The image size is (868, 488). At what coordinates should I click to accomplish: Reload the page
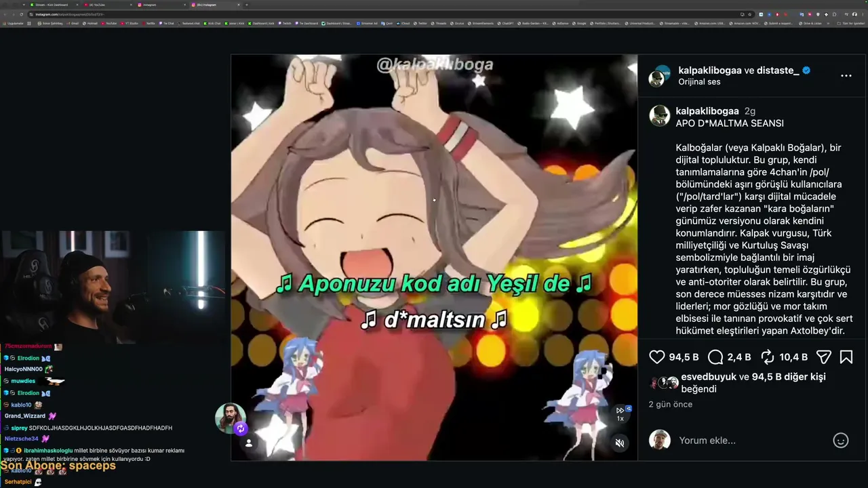pos(22,14)
